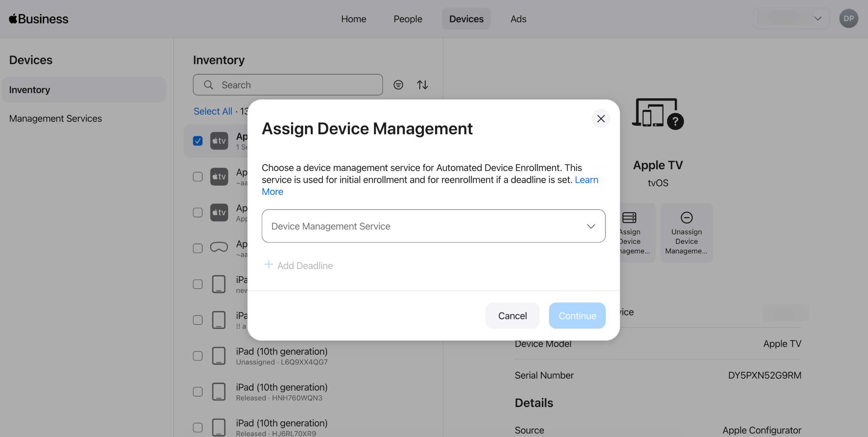The height and width of the screenshot is (437, 868).
Task: Click the Apple Configurator source value
Action: [x=762, y=430]
